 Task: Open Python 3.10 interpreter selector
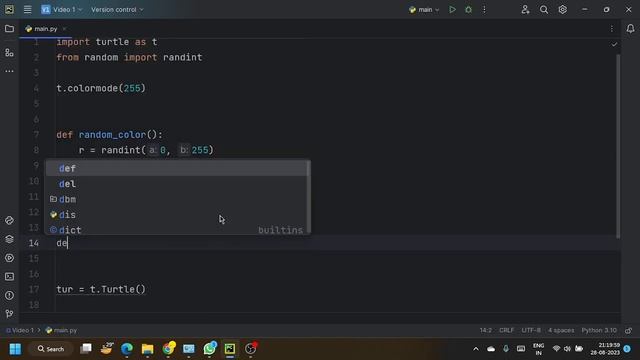point(599,330)
